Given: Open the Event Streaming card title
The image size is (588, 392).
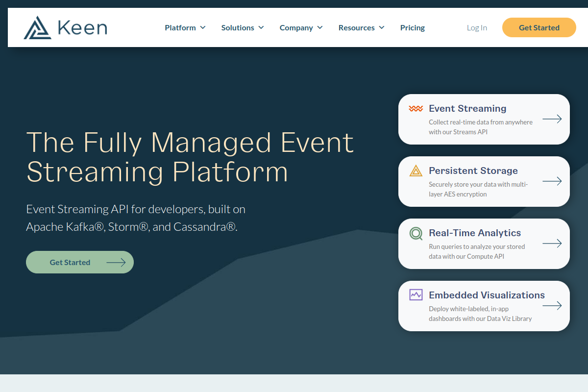Looking at the screenshot, I should coord(467,108).
